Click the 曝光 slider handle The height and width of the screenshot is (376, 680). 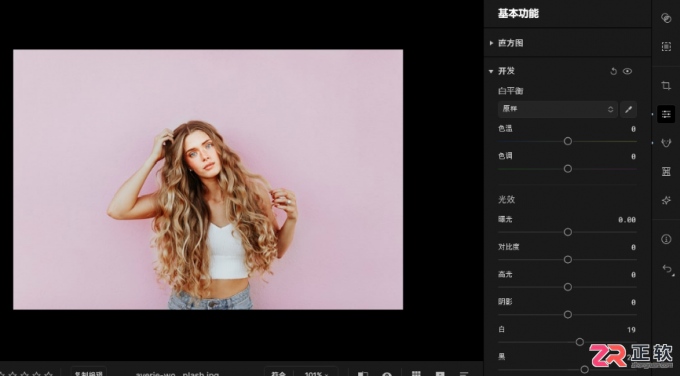568,232
